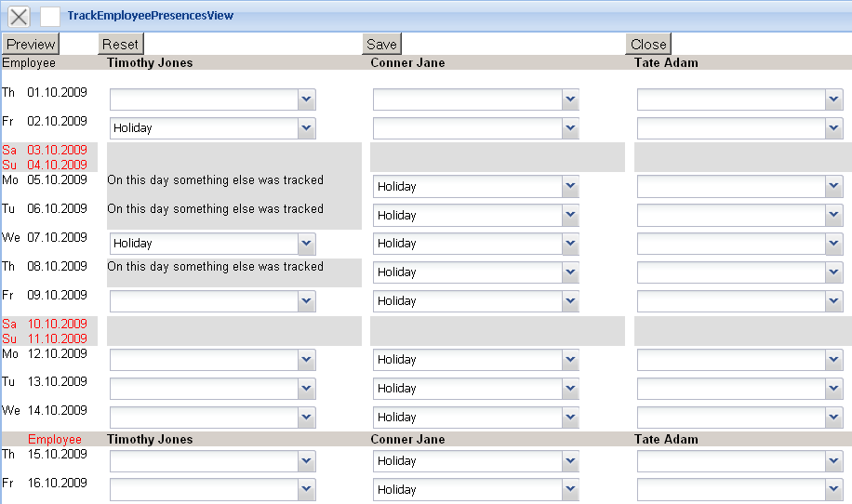Viewport: 852px width, 504px height.
Task: Expand Timothy Jones Holiday dropdown for 02.10.2009
Action: (306, 128)
